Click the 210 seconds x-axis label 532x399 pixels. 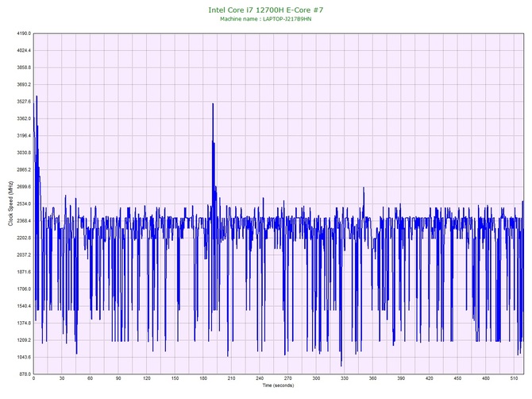[x=231, y=378]
